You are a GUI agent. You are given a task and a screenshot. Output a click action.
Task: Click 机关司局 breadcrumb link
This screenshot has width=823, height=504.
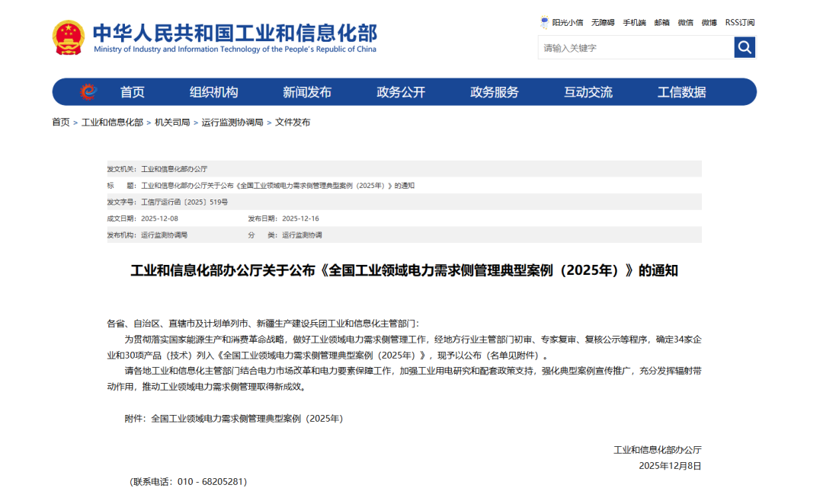pyautogui.click(x=172, y=123)
